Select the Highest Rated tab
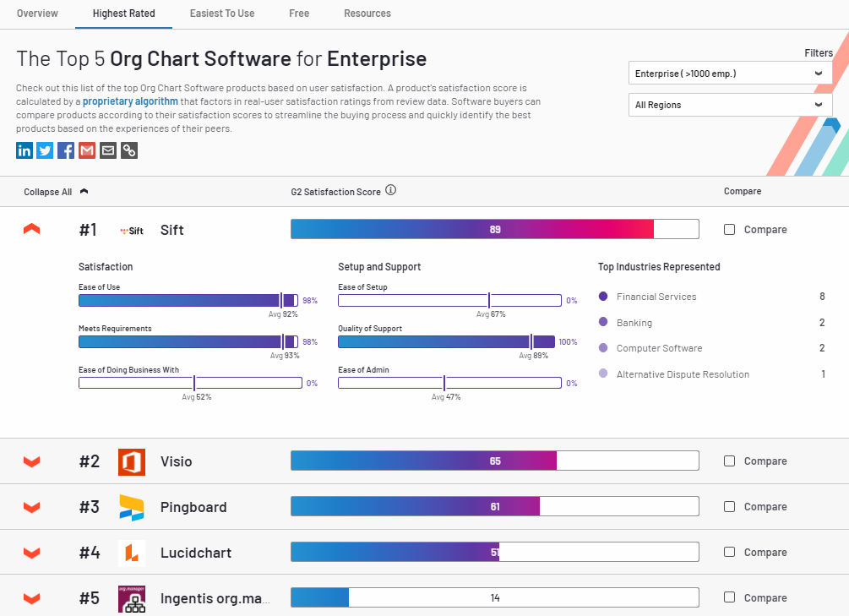The height and width of the screenshot is (616, 849). point(123,14)
